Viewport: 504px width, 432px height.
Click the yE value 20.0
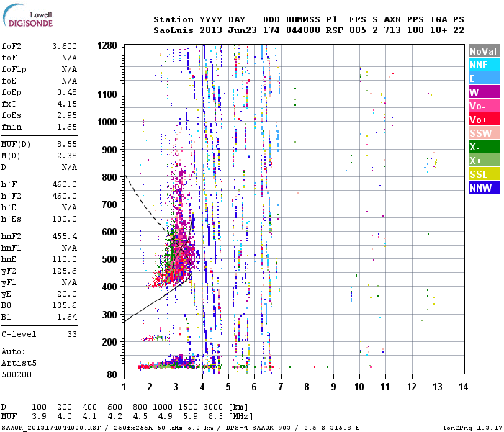click(x=67, y=294)
